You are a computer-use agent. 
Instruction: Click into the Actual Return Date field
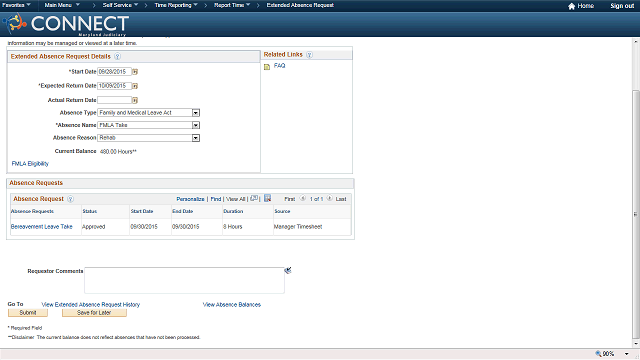pyautogui.click(x=114, y=100)
